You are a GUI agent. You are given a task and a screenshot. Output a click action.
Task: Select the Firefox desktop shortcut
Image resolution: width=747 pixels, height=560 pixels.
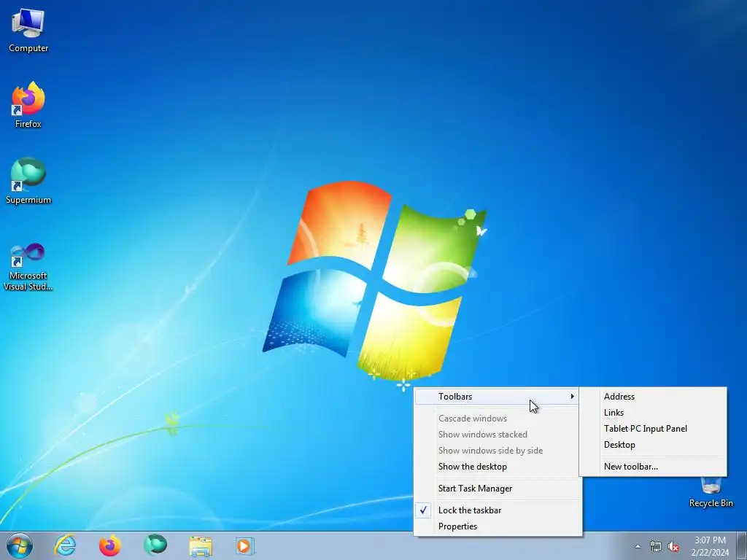pos(28,105)
